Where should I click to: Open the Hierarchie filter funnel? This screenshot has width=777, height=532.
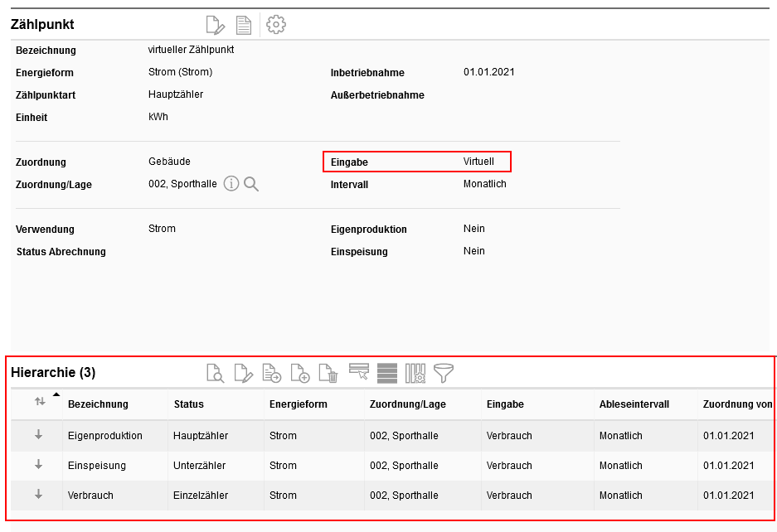(444, 373)
